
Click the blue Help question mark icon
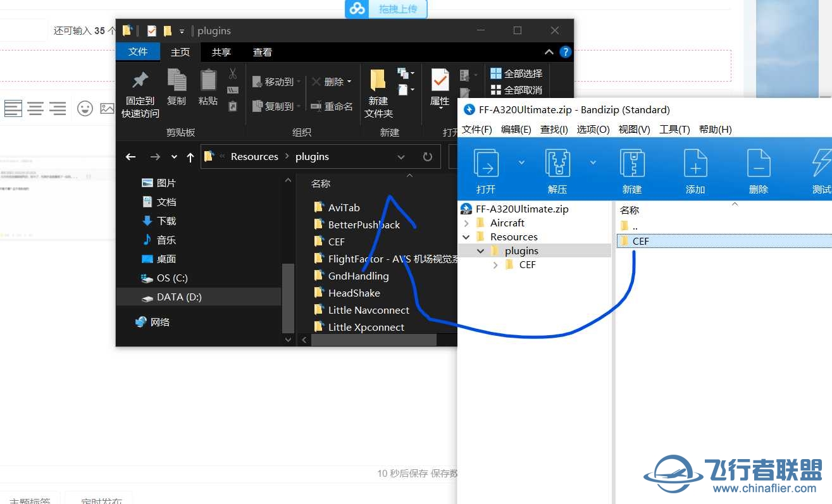pos(566,52)
